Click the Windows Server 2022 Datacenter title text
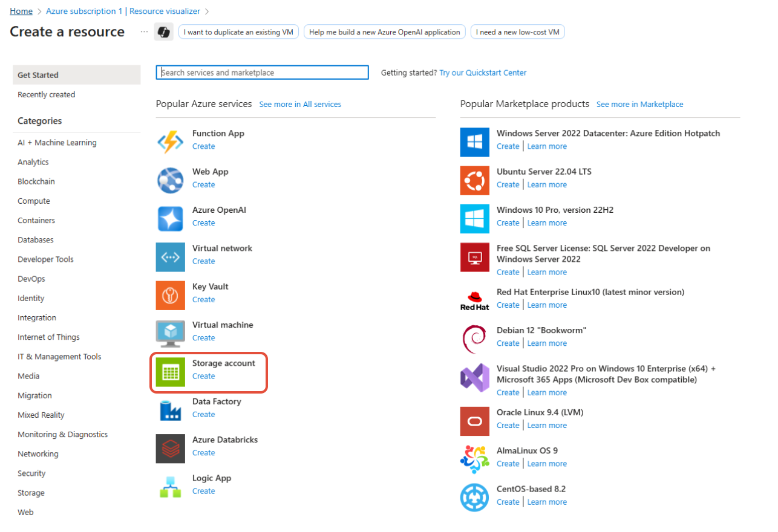 (x=608, y=134)
